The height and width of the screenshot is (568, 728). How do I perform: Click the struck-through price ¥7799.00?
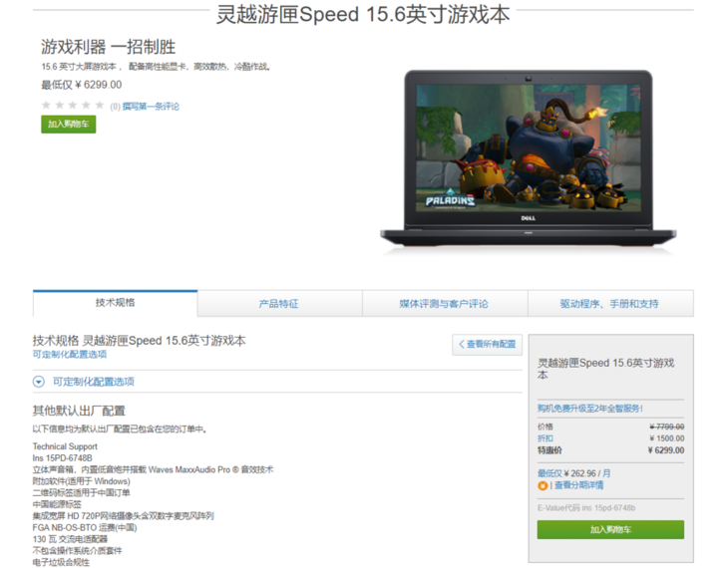[667, 426]
